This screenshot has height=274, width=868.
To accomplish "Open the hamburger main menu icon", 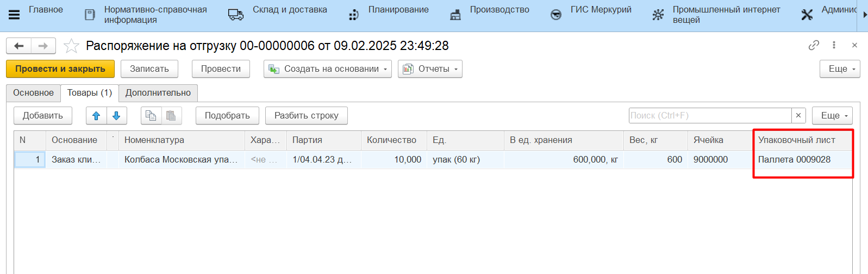I will pos(14,15).
